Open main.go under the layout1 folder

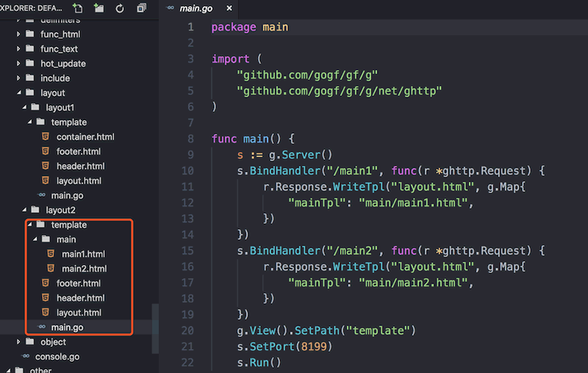point(67,195)
